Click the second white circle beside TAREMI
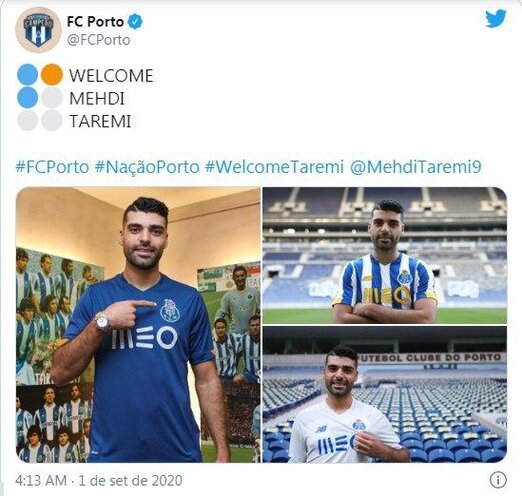Image resolution: width=522 pixels, height=496 pixels. point(52,120)
